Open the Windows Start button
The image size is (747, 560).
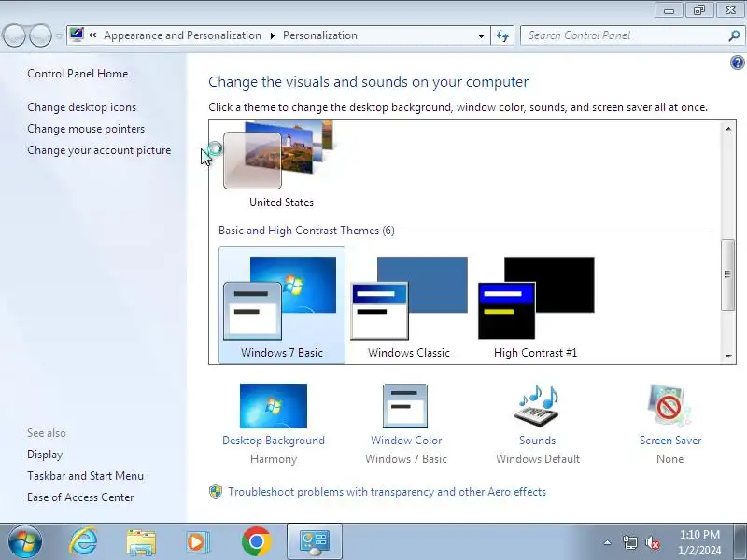click(25, 542)
